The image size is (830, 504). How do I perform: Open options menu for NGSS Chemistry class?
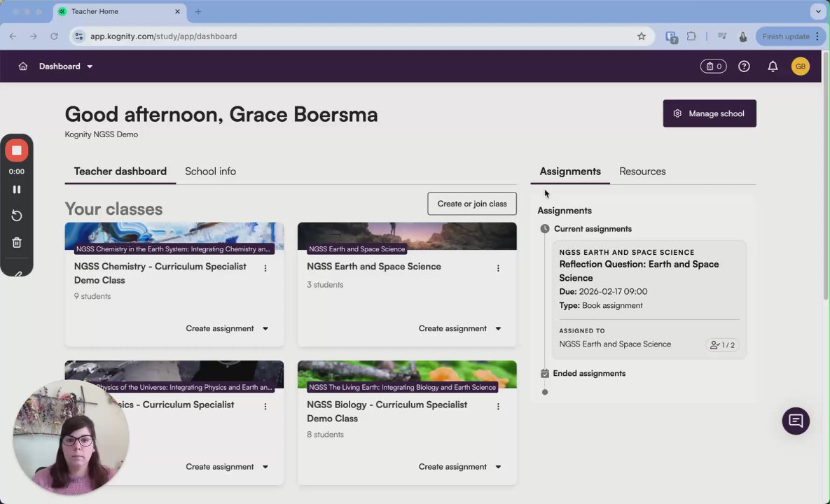click(x=265, y=268)
